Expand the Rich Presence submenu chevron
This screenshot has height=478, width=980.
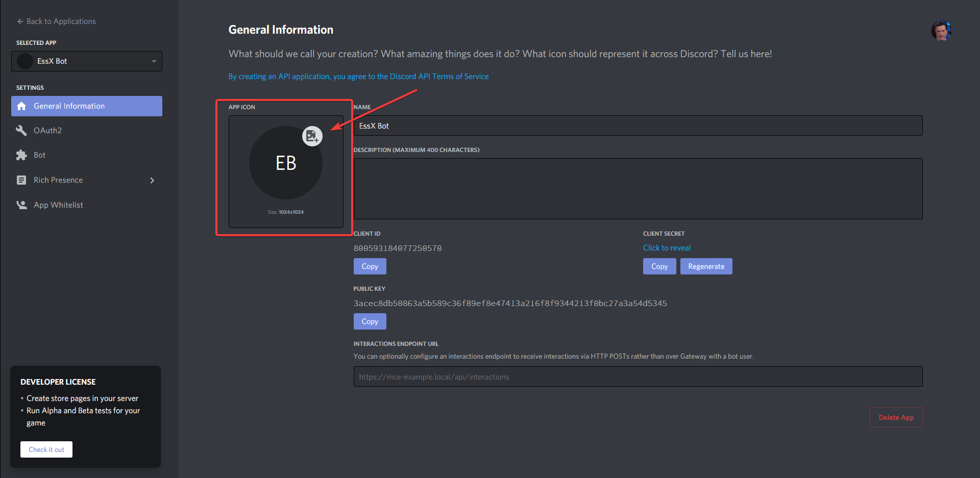click(152, 180)
